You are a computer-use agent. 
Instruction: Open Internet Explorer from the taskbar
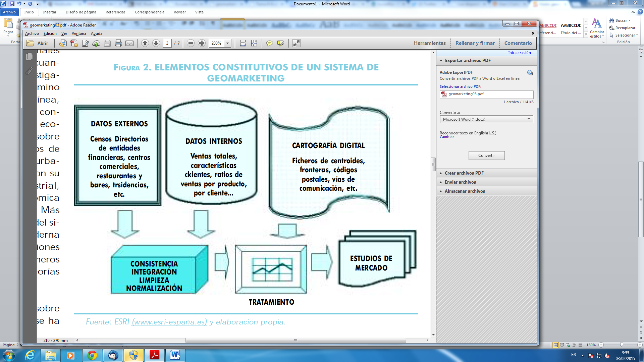pyautogui.click(x=30, y=355)
